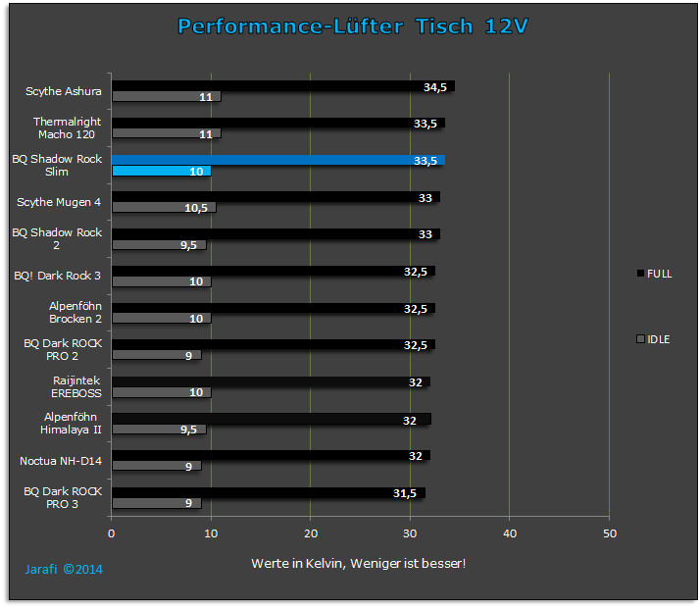This screenshot has width=700, height=608.
Task: Select the Alpenföhn Brocken 2 label
Action: click(x=75, y=313)
